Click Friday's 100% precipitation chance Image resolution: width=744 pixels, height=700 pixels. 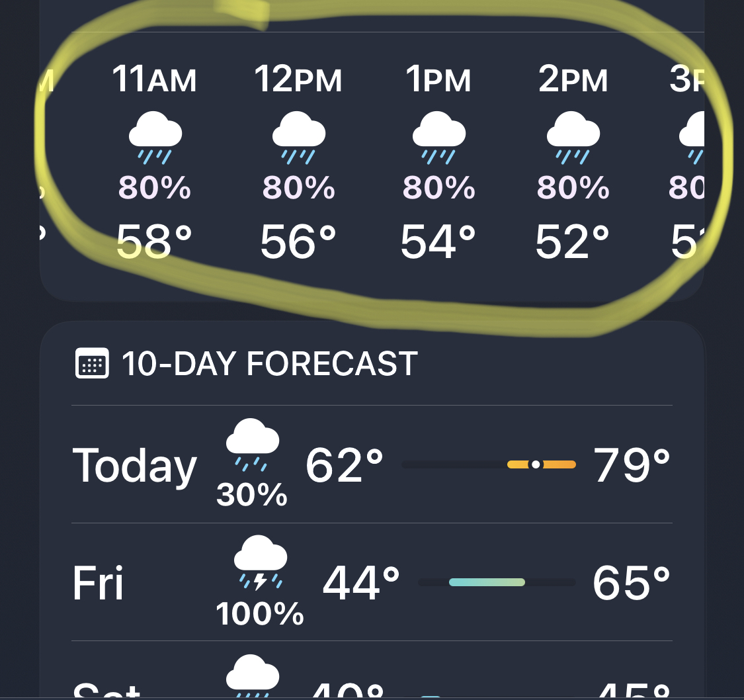click(260, 614)
